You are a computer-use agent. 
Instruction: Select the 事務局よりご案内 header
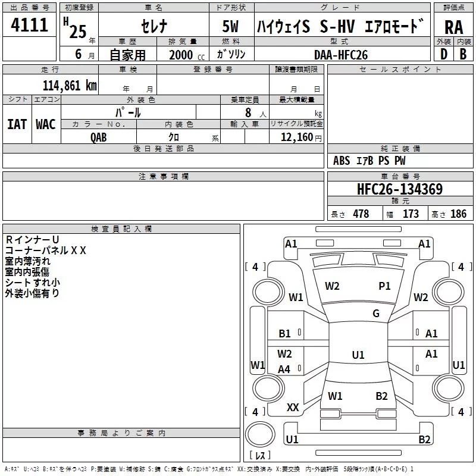(121, 433)
